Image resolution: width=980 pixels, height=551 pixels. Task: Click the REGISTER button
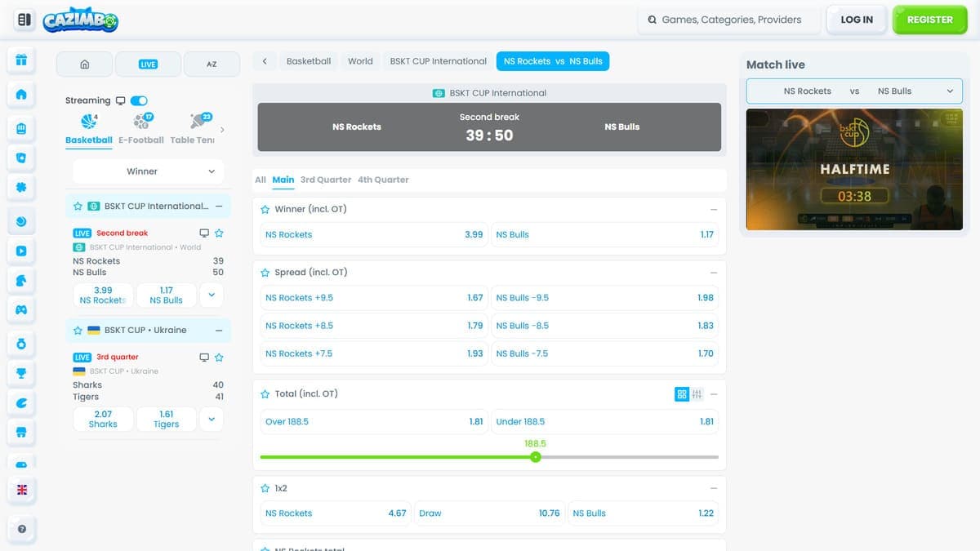tap(929, 20)
